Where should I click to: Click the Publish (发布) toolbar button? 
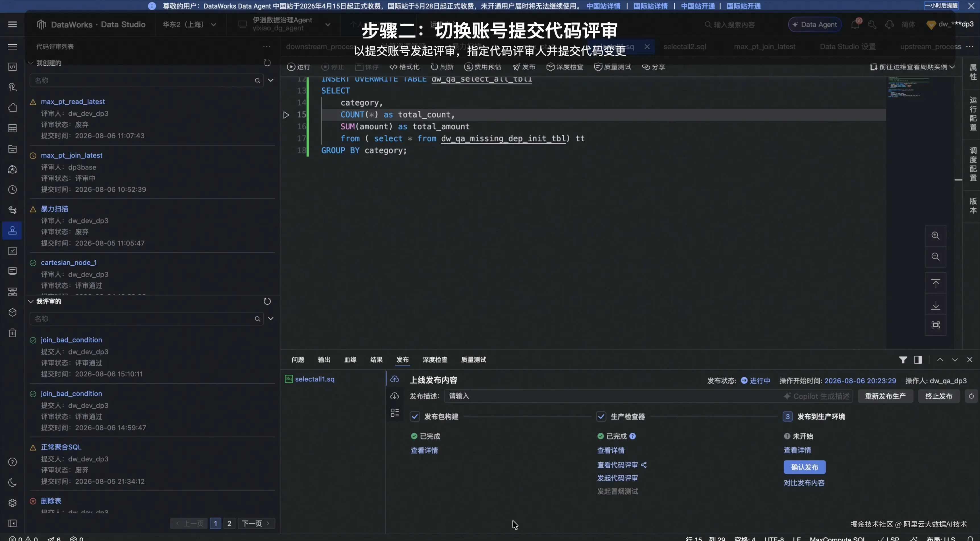[x=524, y=67]
